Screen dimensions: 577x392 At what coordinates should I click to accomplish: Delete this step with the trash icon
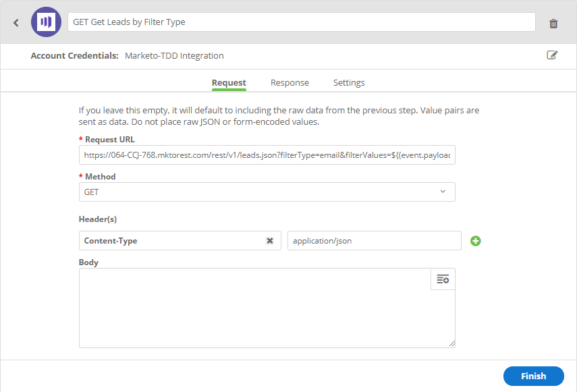coord(553,24)
